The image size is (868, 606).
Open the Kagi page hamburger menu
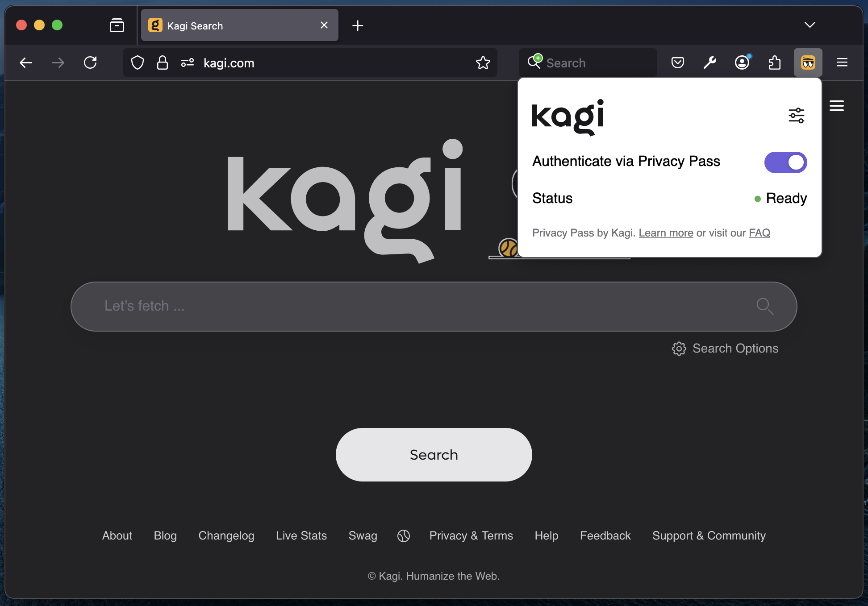coord(837,106)
